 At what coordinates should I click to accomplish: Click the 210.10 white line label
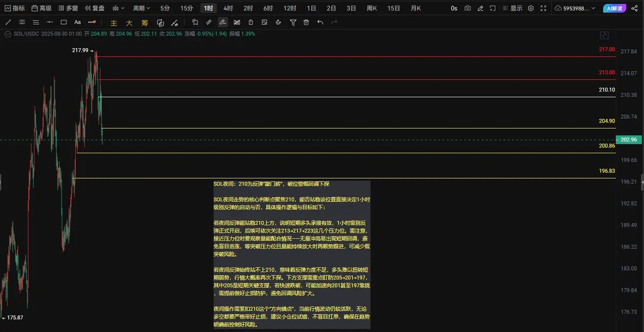tap(607, 90)
